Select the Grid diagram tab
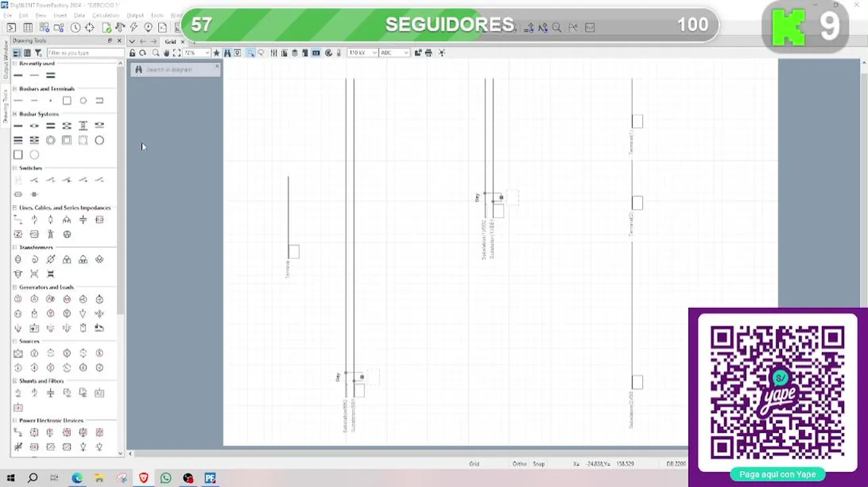Image resolution: width=868 pixels, height=487 pixels. click(170, 42)
